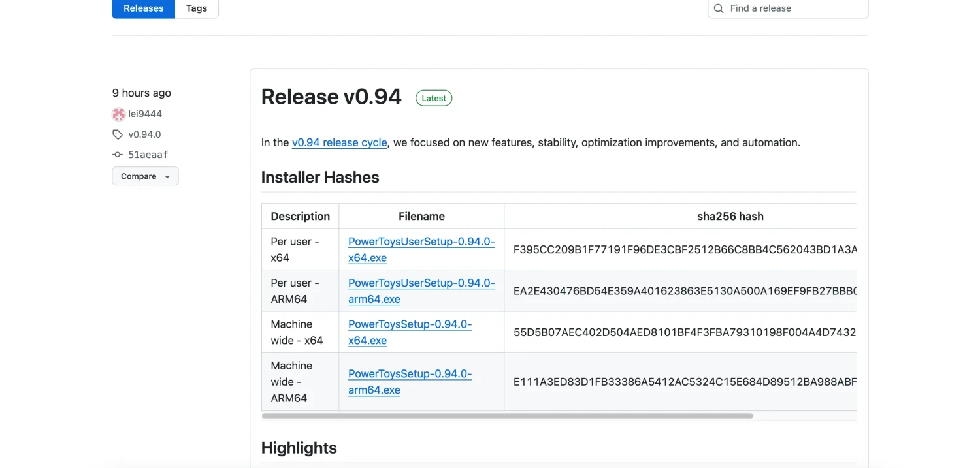Screen dimensions: 980x468
Task: Click the Latest badge
Action: [x=434, y=98]
